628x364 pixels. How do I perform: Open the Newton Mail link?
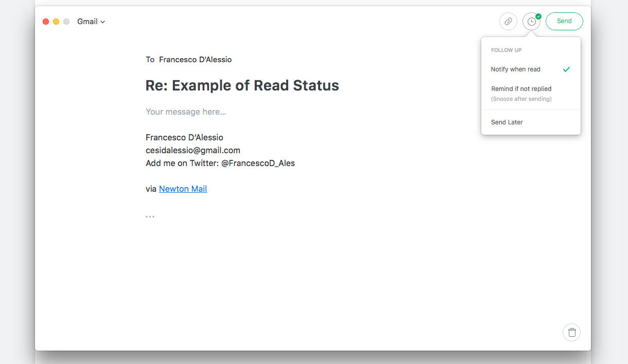coord(183,189)
